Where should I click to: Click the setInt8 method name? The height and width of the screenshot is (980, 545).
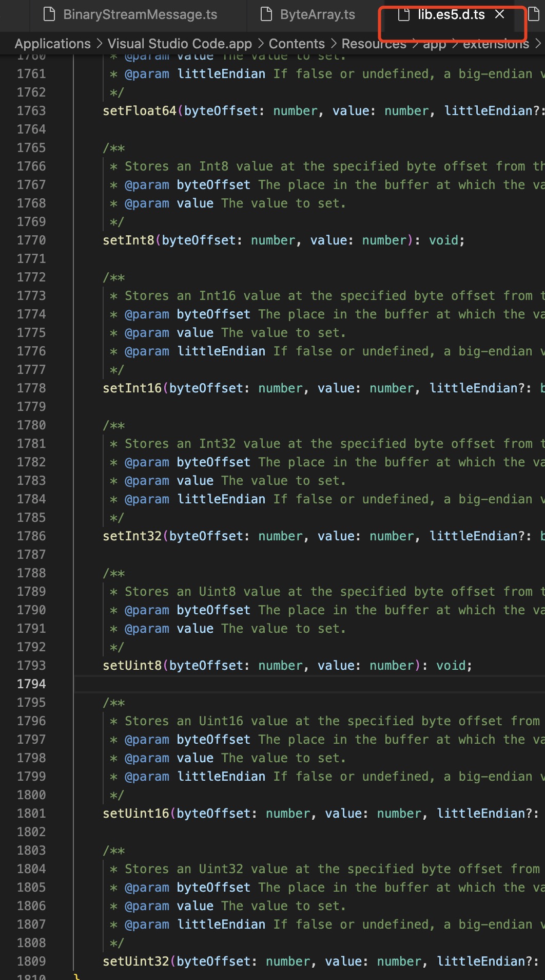tap(128, 240)
